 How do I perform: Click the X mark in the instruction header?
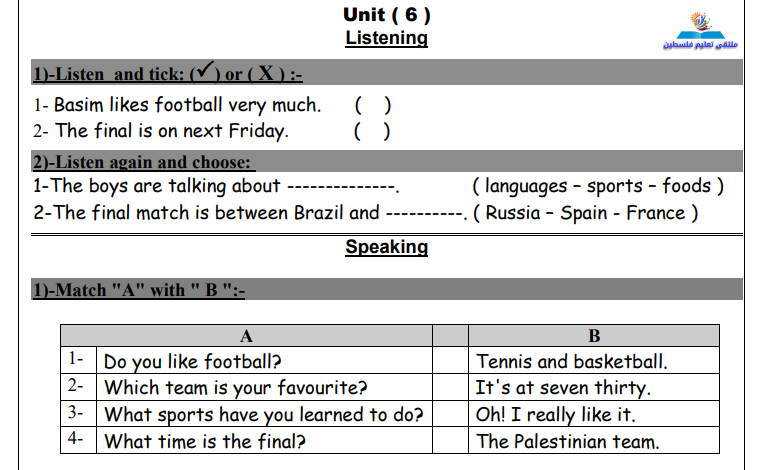click(266, 73)
